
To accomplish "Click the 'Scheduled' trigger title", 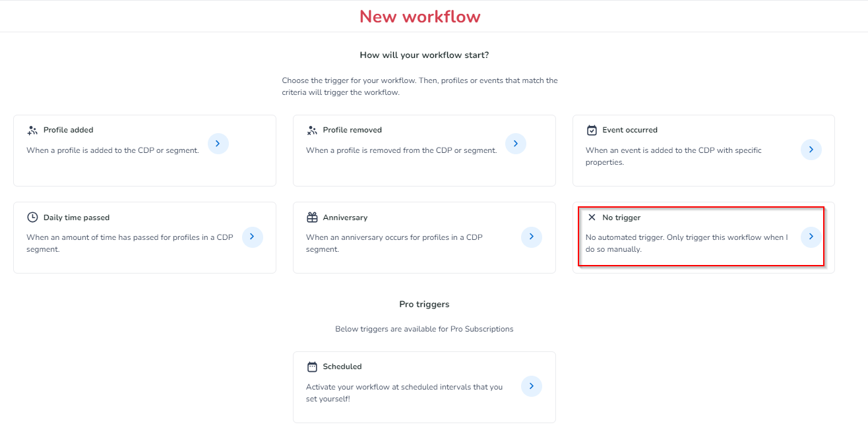I will [x=342, y=366].
